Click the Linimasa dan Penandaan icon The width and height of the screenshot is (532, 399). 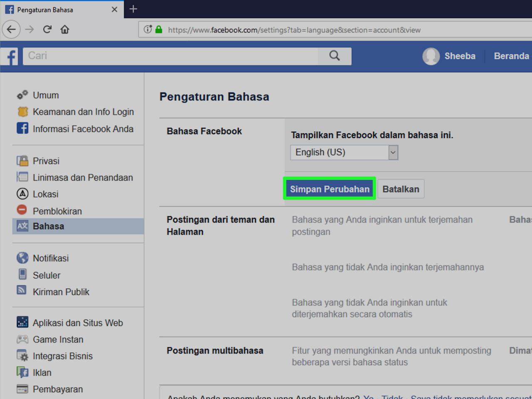point(22,177)
